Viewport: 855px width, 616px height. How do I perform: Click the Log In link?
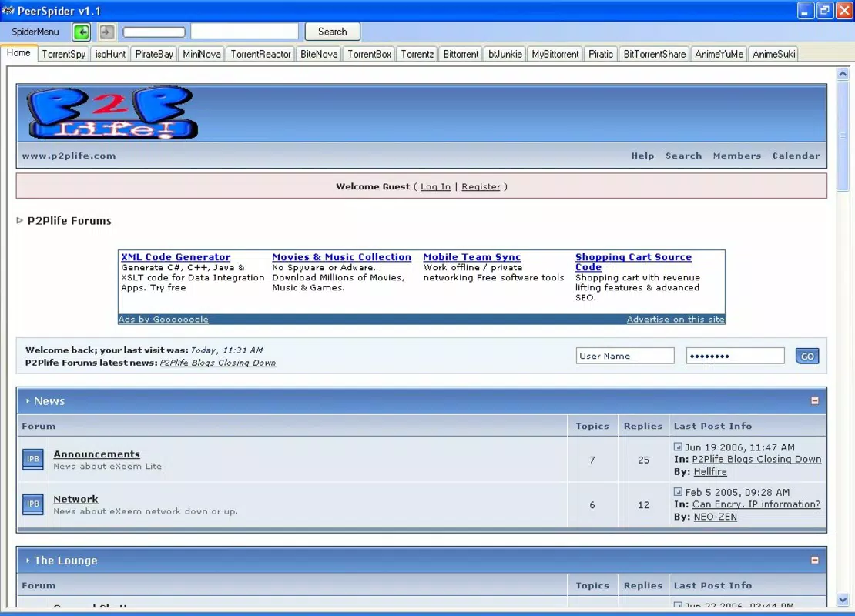[435, 186]
